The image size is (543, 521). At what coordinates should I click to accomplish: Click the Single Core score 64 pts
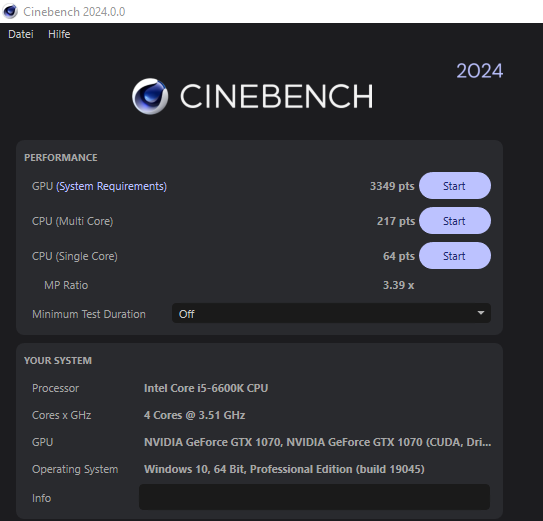(x=399, y=256)
